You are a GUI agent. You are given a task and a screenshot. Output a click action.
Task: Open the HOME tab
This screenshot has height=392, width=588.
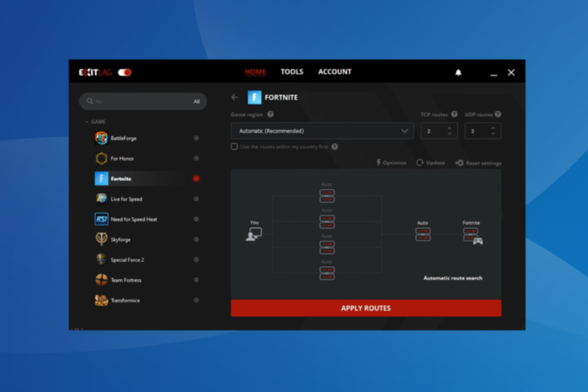pyautogui.click(x=255, y=72)
